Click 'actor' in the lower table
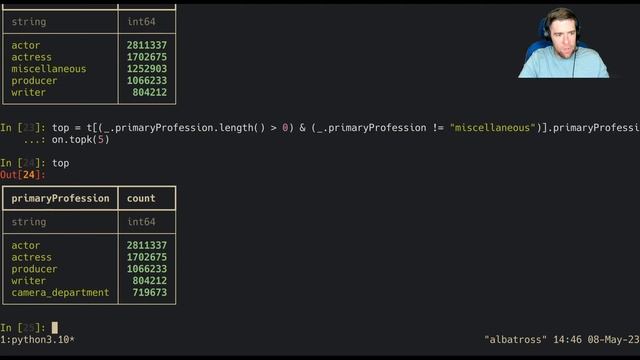 tap(26, 246)
